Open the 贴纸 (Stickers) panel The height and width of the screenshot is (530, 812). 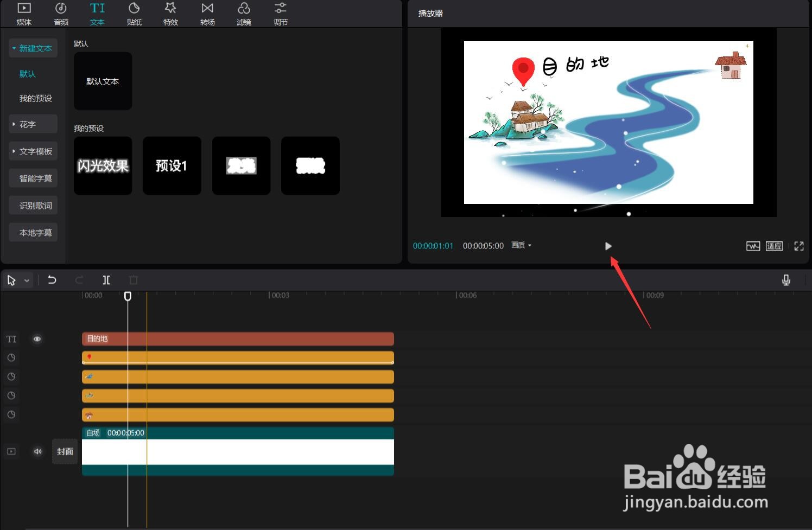[134, 14]
